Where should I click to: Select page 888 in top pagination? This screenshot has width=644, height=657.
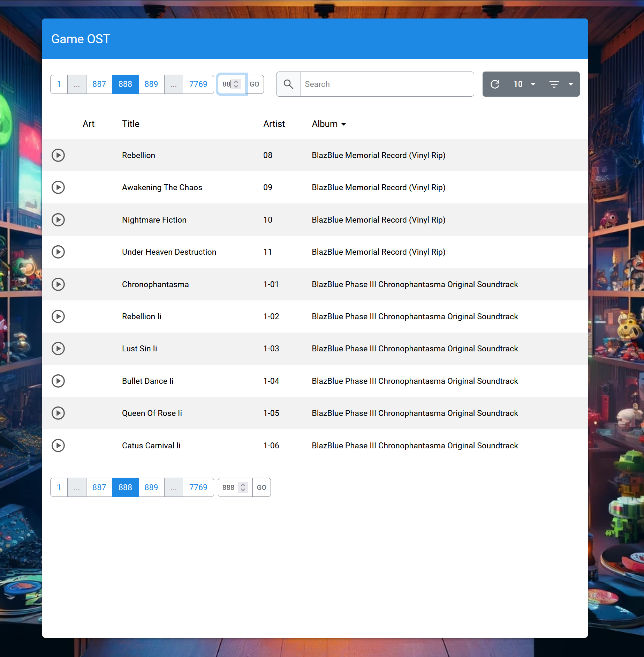125,84
